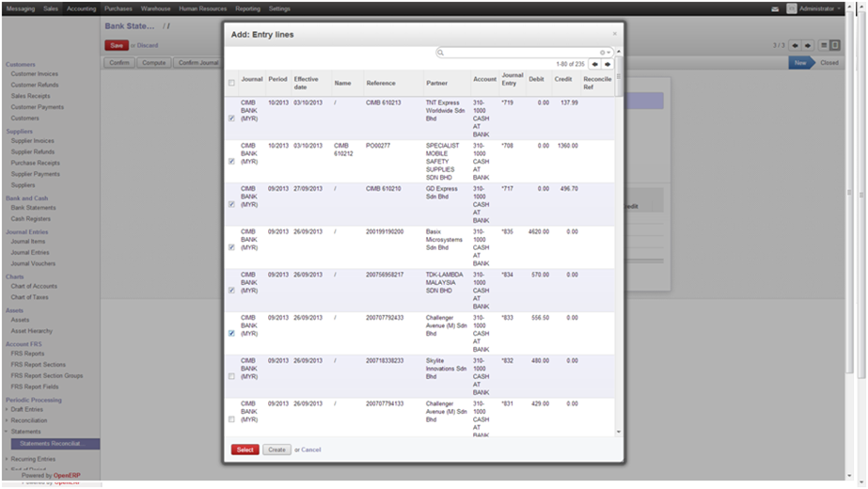Click the Compute button
Screen dimensions: 868x489
click(x=154, y=63)
